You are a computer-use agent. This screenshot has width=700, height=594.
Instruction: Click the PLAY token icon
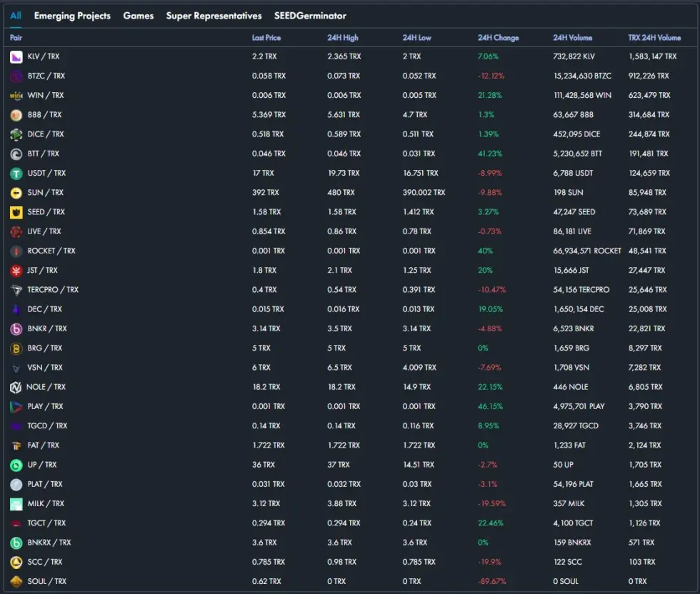click(16, 406)
